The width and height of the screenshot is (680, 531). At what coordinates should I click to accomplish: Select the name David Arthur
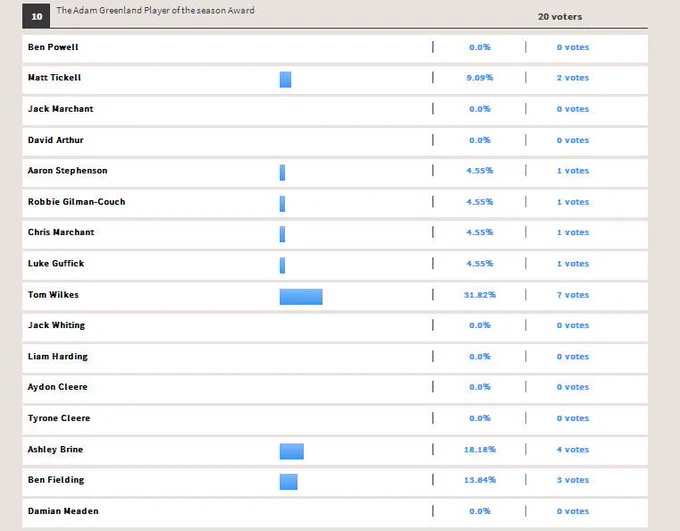[56, 140]
